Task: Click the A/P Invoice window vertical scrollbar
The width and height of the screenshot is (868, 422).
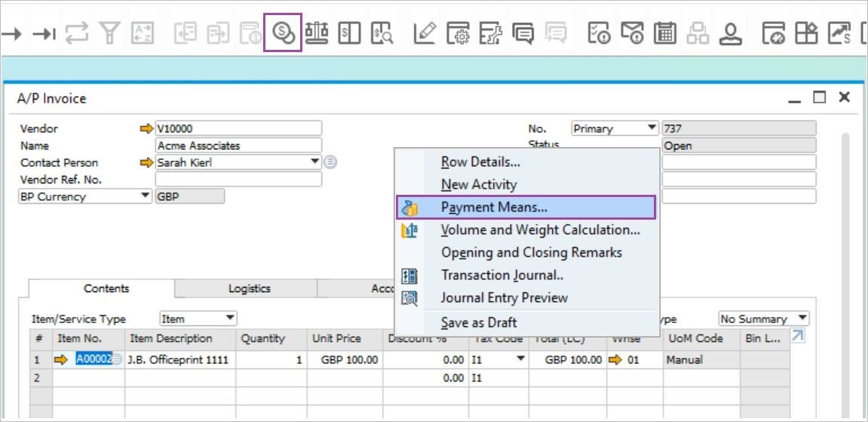Action: coord(845,276)
